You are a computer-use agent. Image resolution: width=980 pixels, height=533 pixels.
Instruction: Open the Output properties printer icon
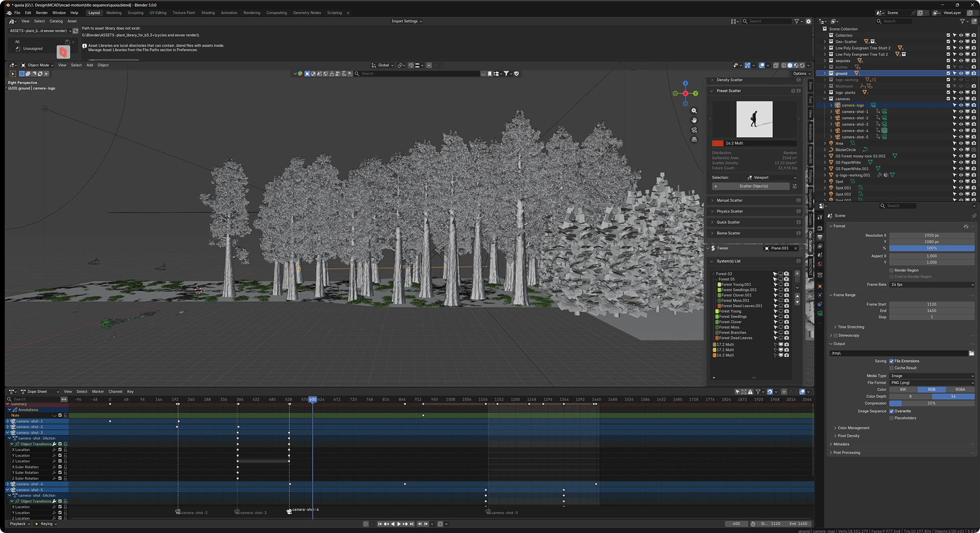pyautogui.click(x=820, y=237)
